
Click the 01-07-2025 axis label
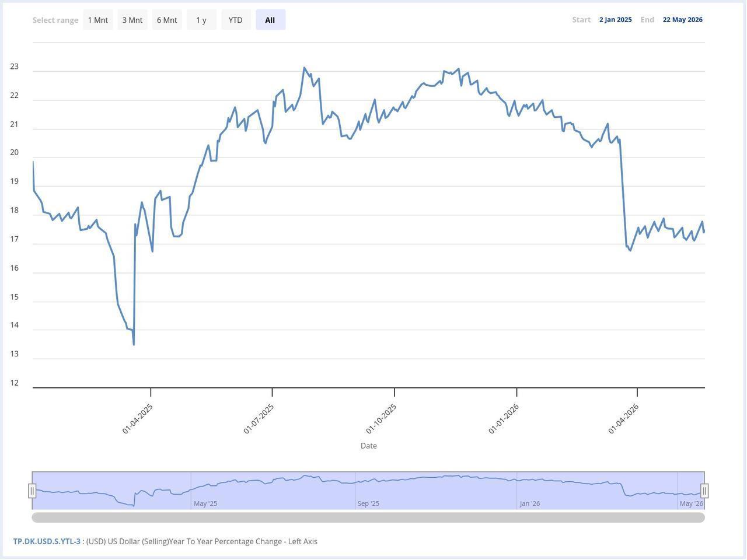point(259,419)
